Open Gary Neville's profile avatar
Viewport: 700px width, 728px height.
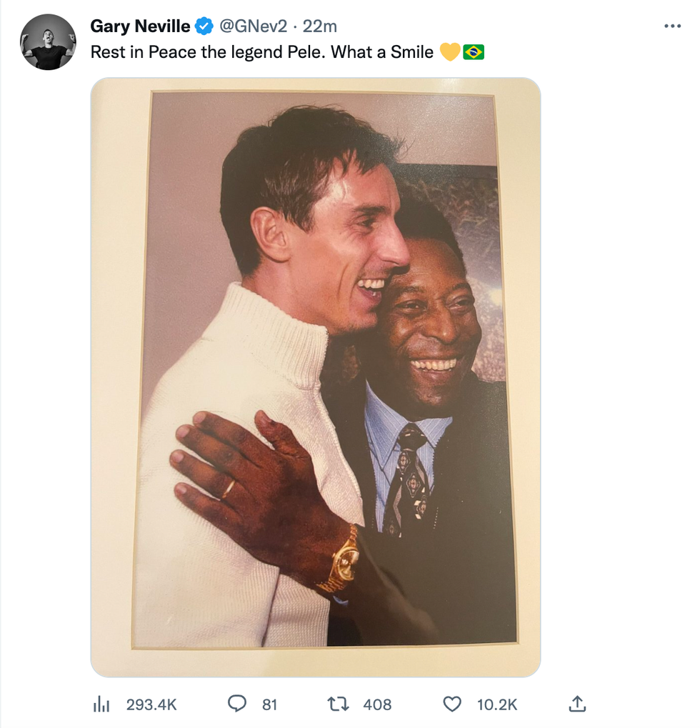point(48,41)
